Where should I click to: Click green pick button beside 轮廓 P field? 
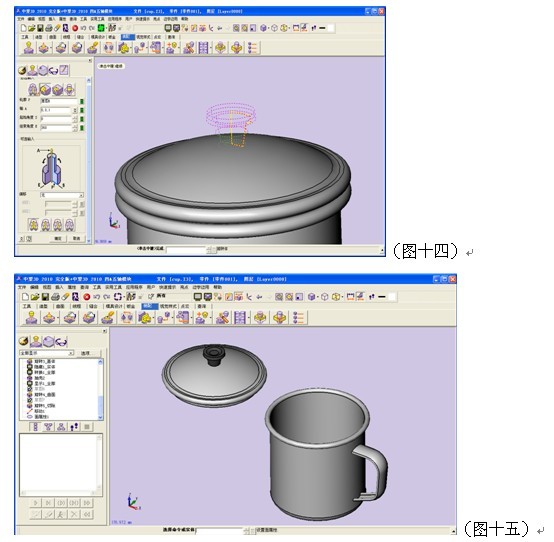coord(82,101)
